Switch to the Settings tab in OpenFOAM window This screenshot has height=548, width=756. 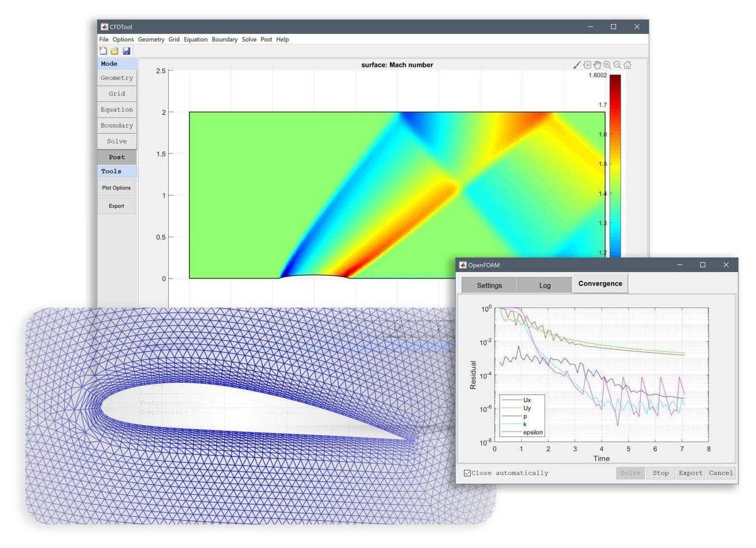pyautogui.click(x=489, y=285)
